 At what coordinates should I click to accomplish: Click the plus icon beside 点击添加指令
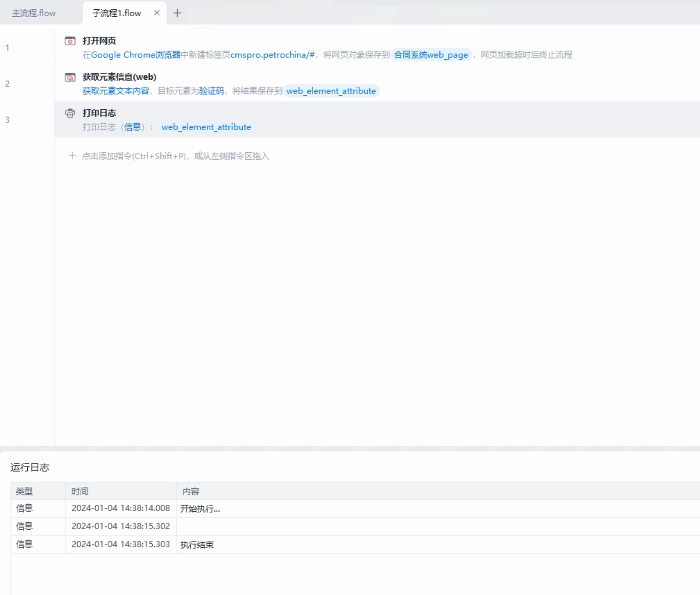pyautogui.click(x=72, y=156)
